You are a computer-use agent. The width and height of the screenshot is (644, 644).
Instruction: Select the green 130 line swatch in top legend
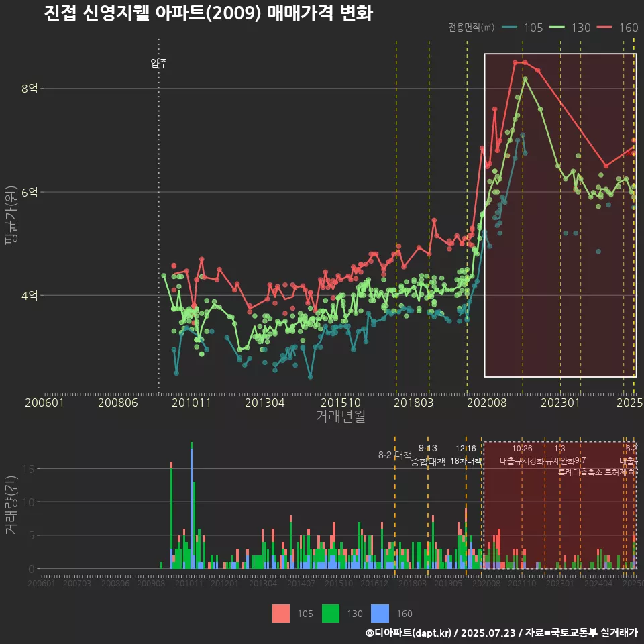coord(557,28)
